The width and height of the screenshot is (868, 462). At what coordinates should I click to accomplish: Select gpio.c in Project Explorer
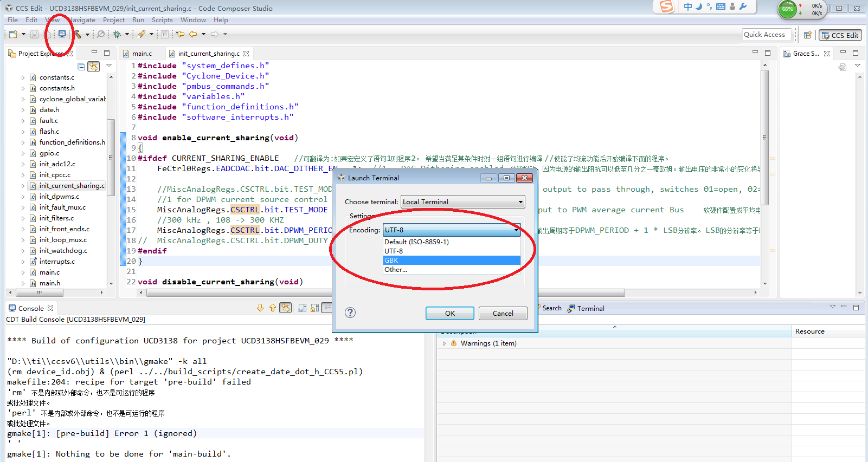(x=49, y=153)
